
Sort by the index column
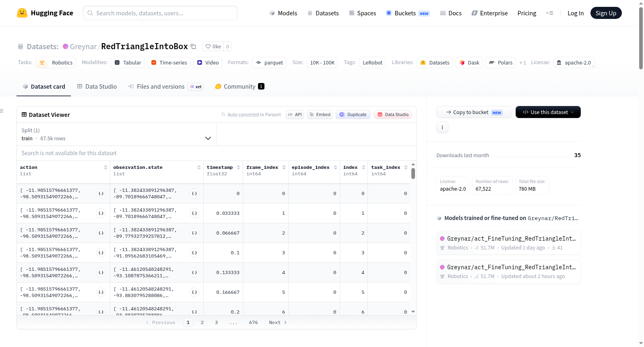(363, 167)
